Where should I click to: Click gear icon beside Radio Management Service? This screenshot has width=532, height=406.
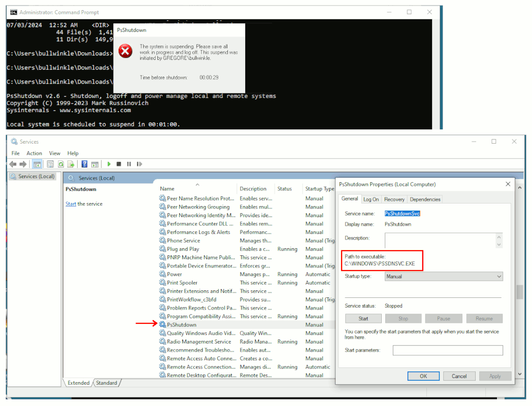162,342
